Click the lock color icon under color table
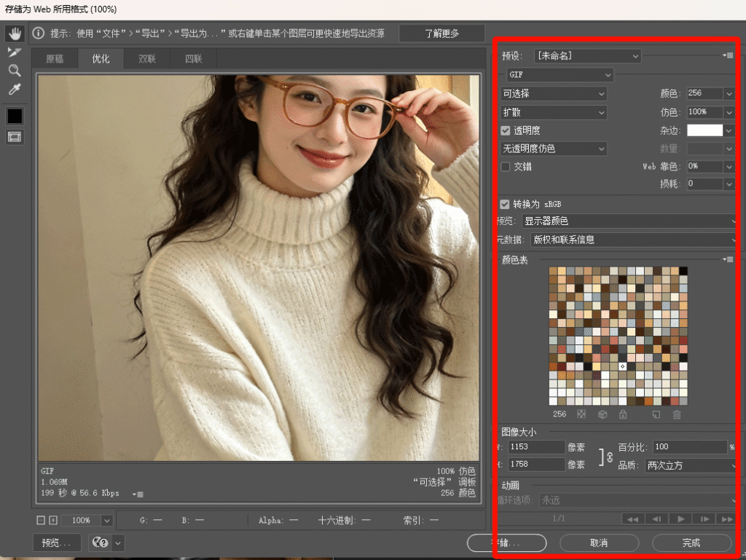This screenshot has width=746, height=560. [x=623, y=414]
